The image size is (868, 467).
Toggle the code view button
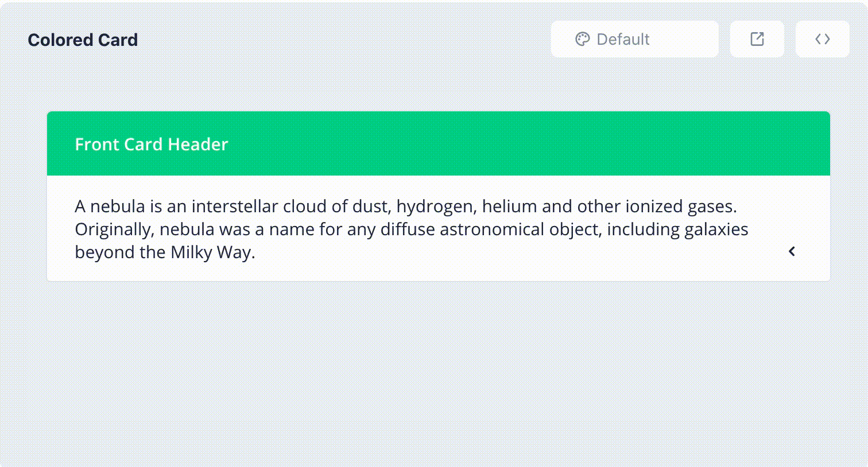pyautogui.click(x=823, y=39)
